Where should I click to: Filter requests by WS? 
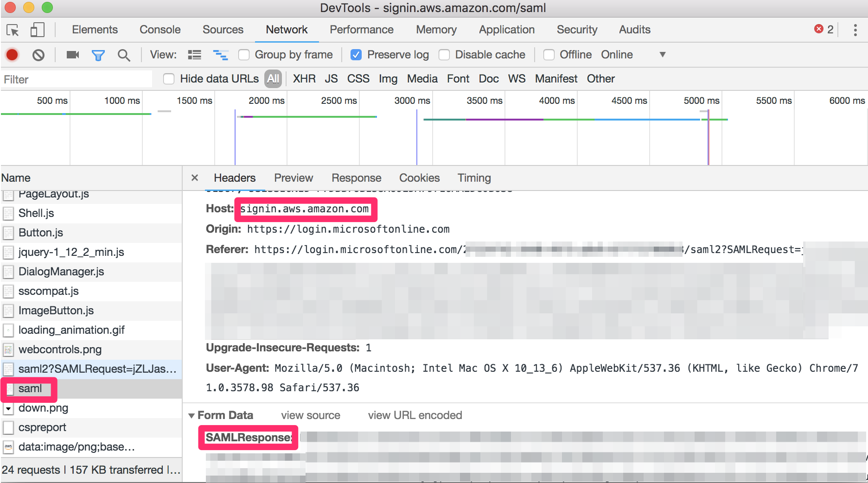pos(517,79)
